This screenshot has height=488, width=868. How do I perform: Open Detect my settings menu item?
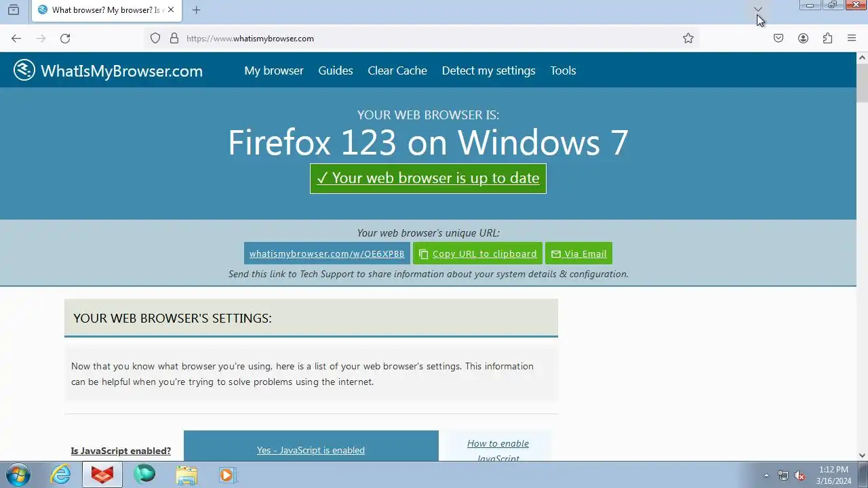[x=488, y=70]
